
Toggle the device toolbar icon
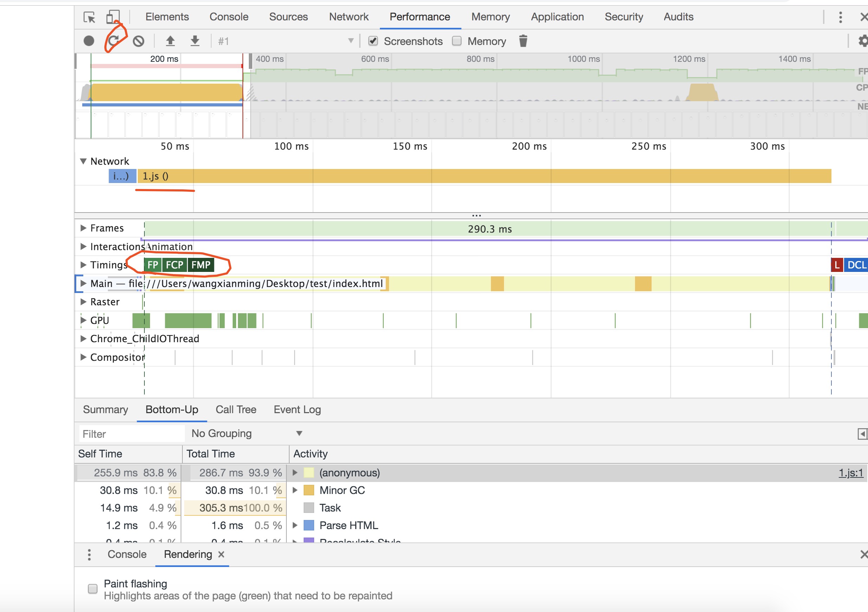pyautogui.click(x=113, y=17)
